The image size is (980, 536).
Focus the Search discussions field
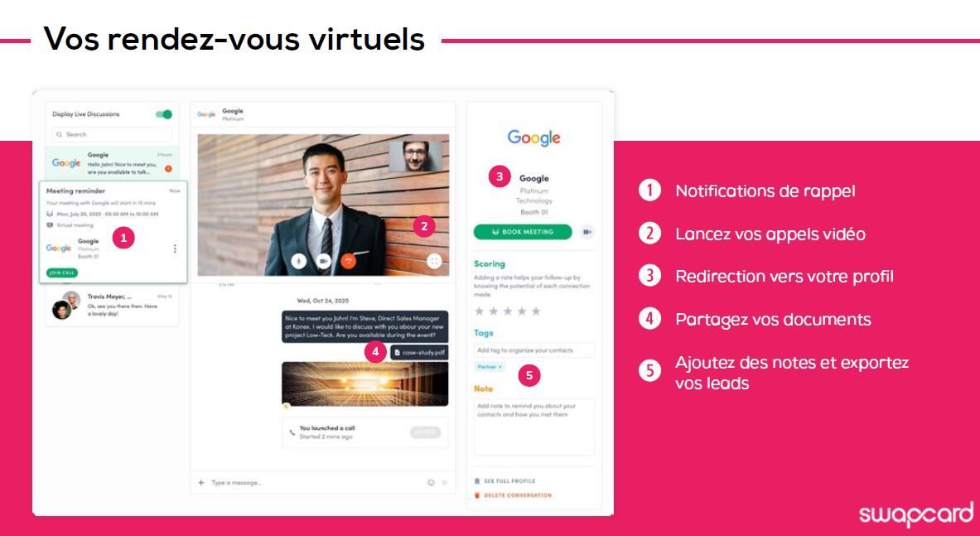pyautogui.click(x=112, y=134)
